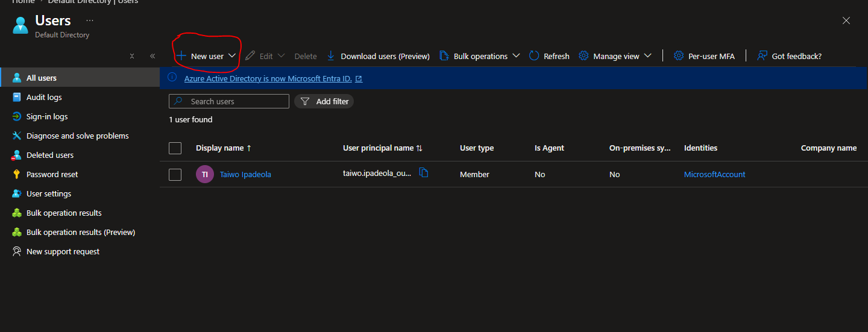
Task: Check the Taiwo Ipadeola row checkbox
Action: point(175,175)
